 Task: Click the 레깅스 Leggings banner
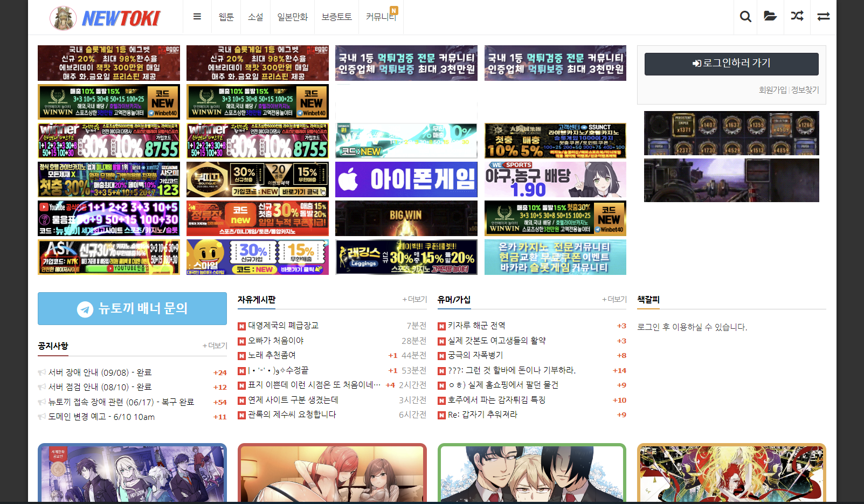406,257
